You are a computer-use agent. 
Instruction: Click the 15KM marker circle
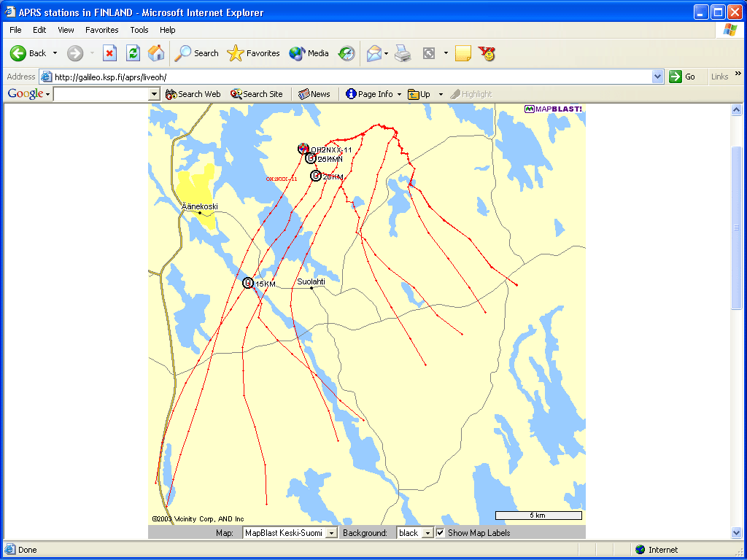point(248,283)
